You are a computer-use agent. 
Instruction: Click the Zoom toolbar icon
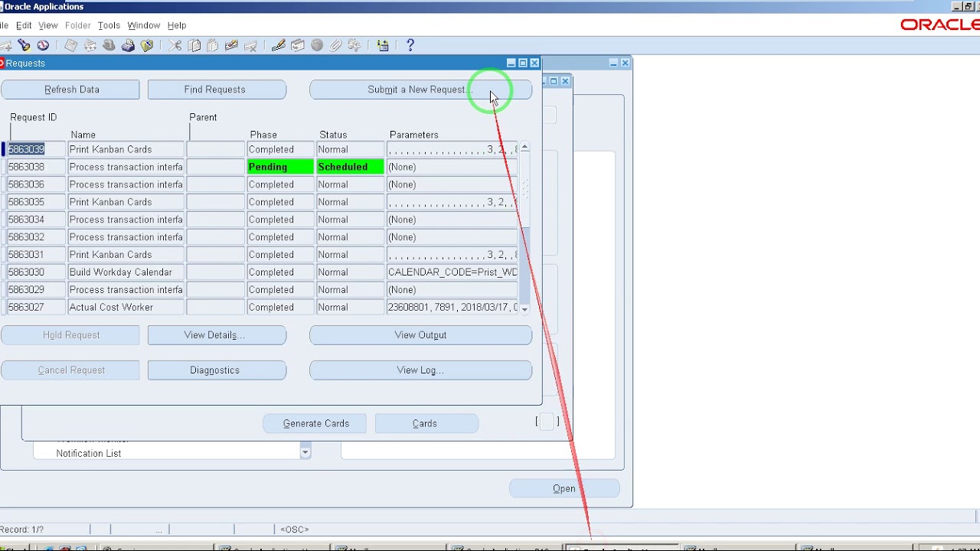point(298,46)
